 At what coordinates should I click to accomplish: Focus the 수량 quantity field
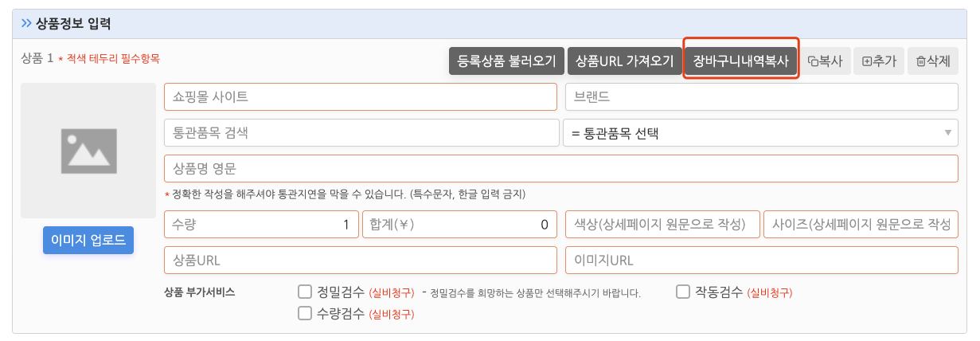click(261, 225)
